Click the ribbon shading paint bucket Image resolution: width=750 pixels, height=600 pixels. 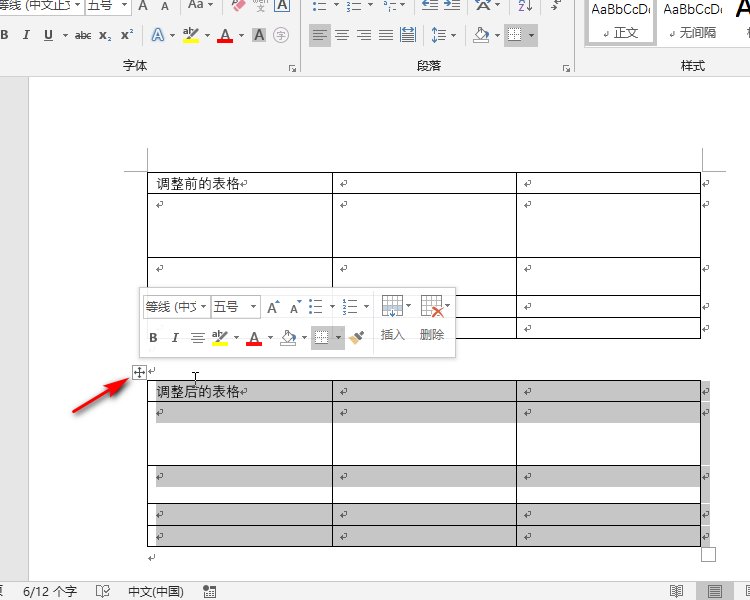point(481,35)
